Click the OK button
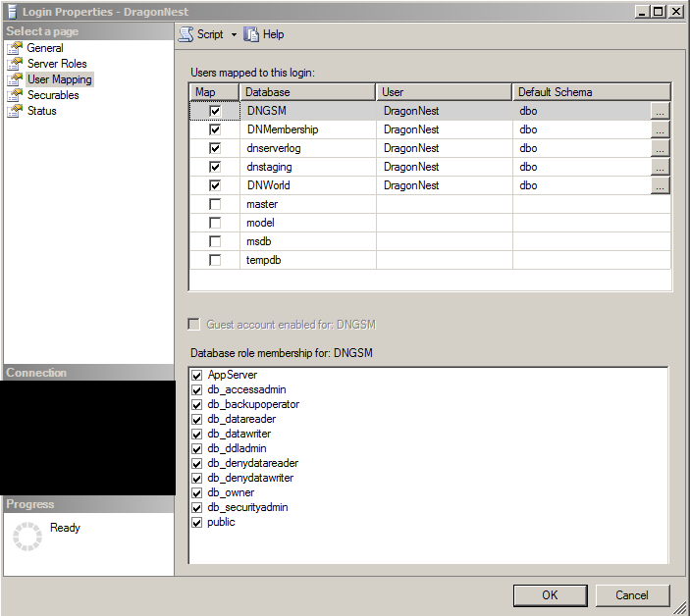 550,595
